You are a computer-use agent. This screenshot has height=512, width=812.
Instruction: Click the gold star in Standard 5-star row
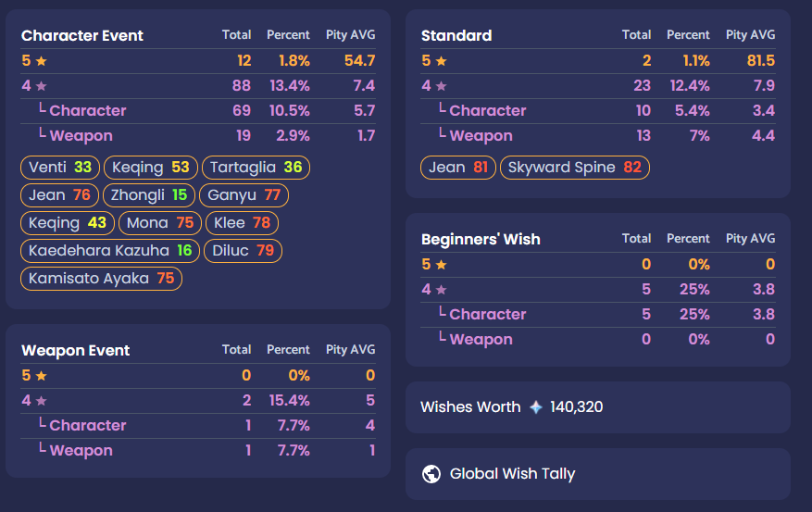(x=442, y=61)
